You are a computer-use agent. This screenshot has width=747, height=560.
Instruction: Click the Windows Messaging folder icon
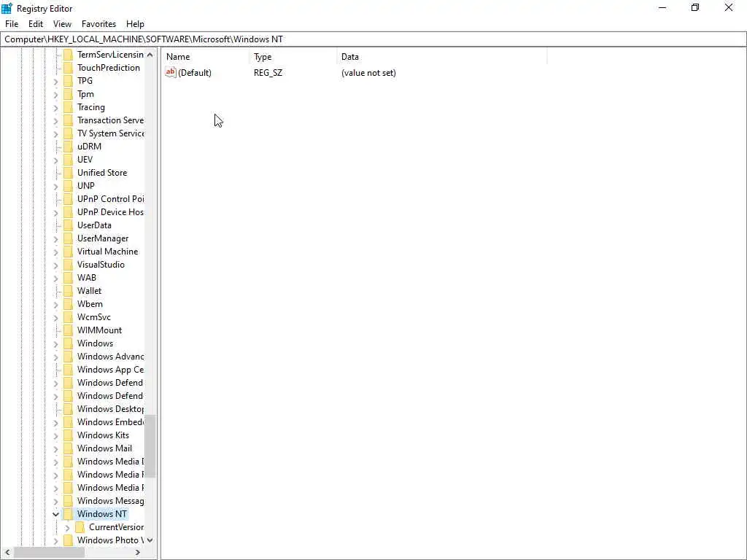68,501
